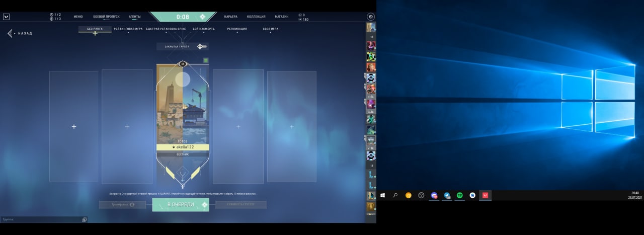
Task: Click the daily missions 1/2 counter
Action: 55,15
